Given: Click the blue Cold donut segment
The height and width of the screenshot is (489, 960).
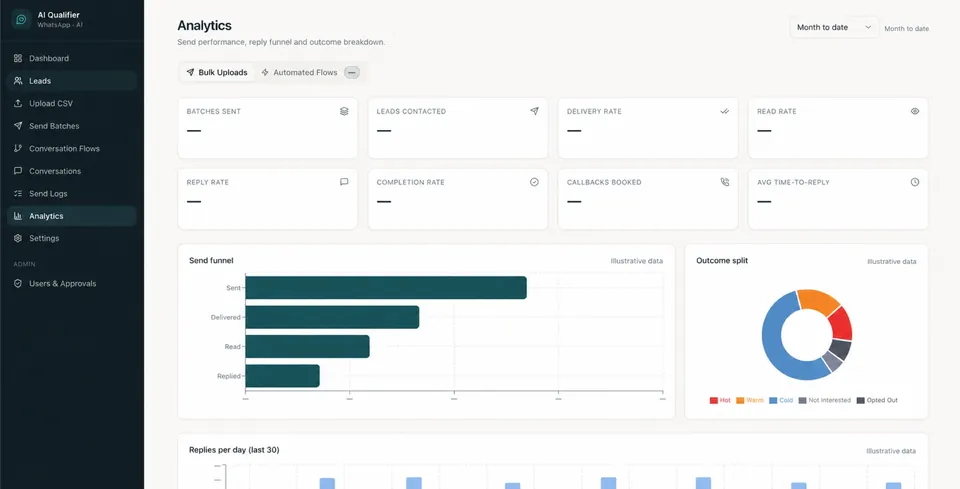Looking at the screenshot, I should pyautogui.click(x=774, y=343).
